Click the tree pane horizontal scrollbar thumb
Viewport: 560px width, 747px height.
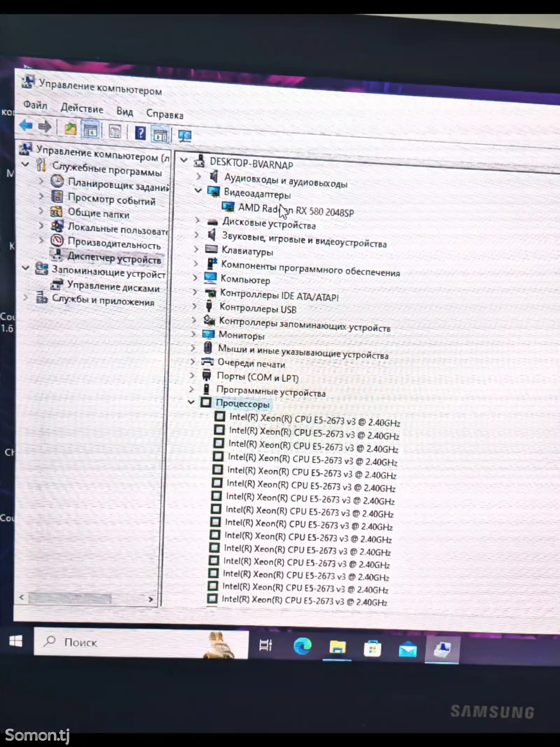70,598
